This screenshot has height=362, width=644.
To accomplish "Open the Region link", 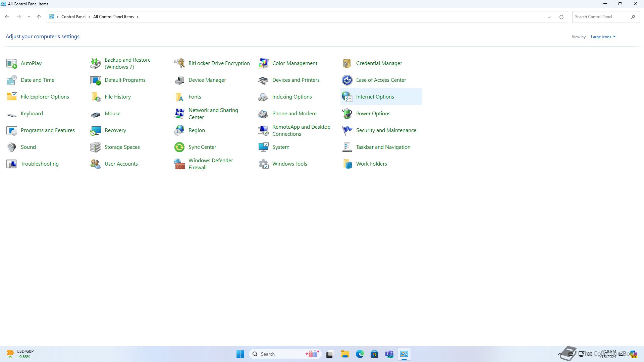I will click(x=197, y=130).
